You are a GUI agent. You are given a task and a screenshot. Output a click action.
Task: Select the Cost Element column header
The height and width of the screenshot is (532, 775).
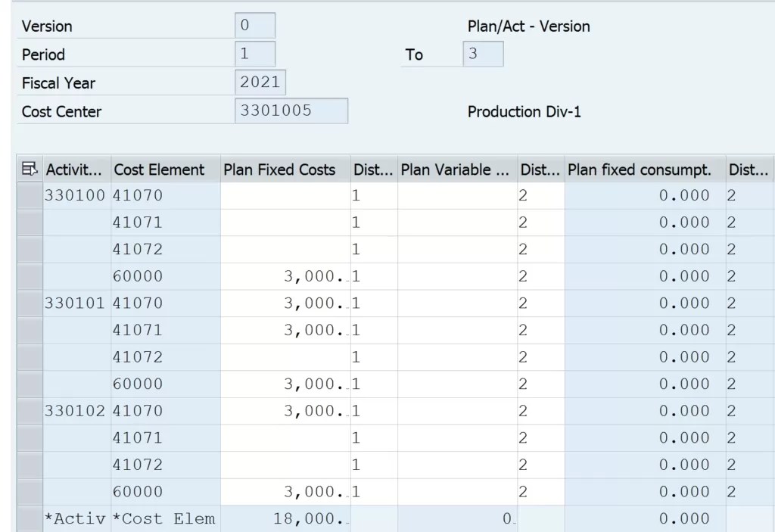(x=159, y=170)
